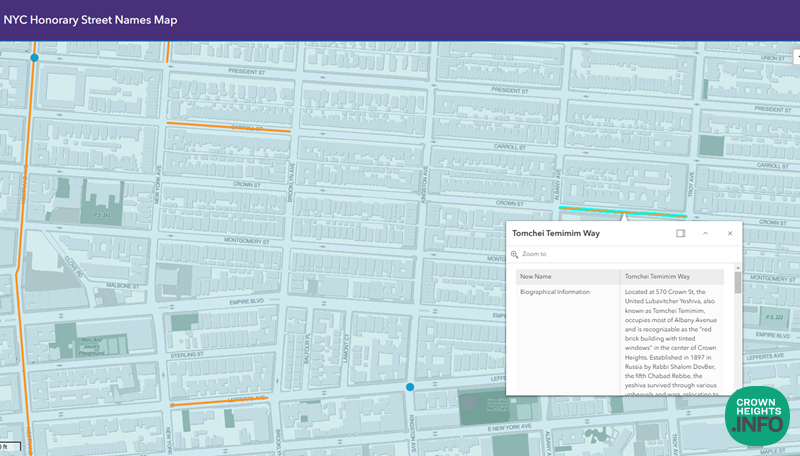Close the Tomchei Temimim Way popup
800x456 pixels.
point(730,233)
